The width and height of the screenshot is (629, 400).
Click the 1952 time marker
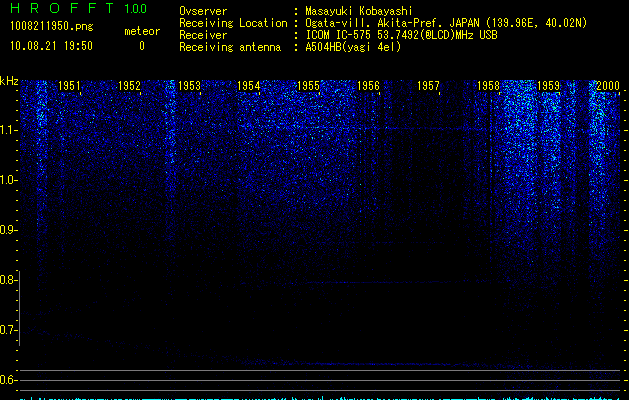pos(129,86)
